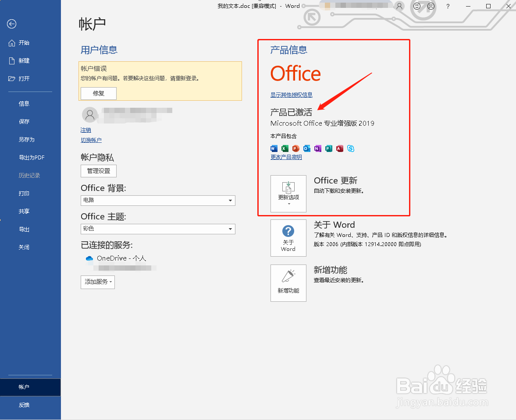This screenshot has height=420, width=516.
Task: Open the Office 主题 dropdown showing 彩色
Action: pos(230,229)
